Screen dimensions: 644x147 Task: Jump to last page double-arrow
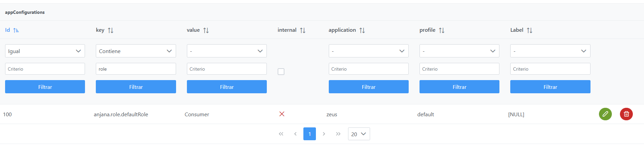[x=338, y=134]
